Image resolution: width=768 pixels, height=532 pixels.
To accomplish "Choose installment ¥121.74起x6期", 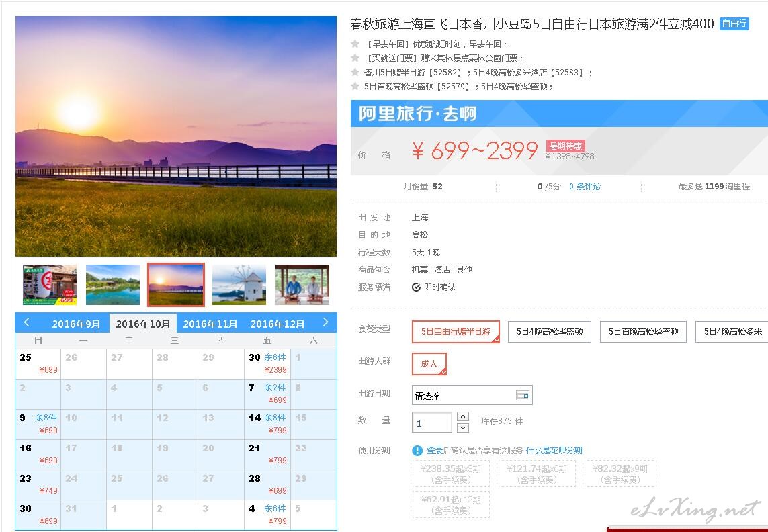I will [538, 474].
